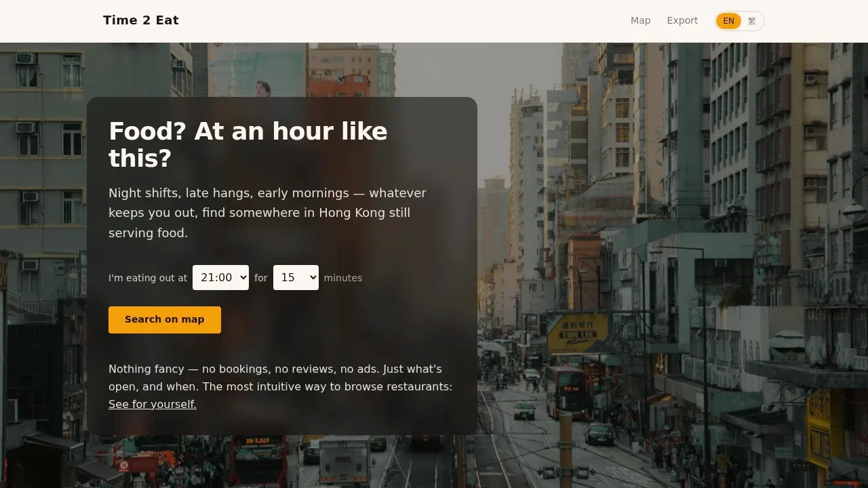
Task: Click the 'Nothing fancy' description paragraph
Action: tap(280, 386)
